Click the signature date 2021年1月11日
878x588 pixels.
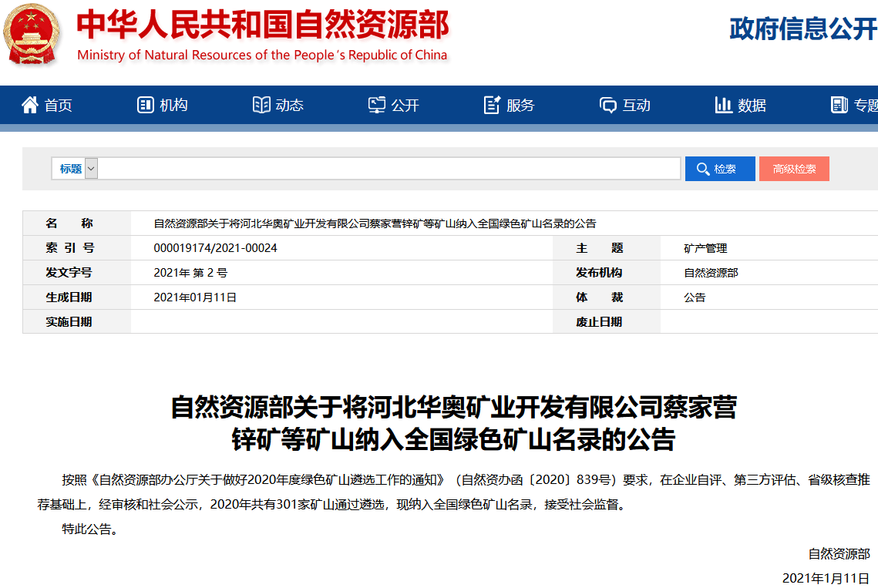pos(826,578)
